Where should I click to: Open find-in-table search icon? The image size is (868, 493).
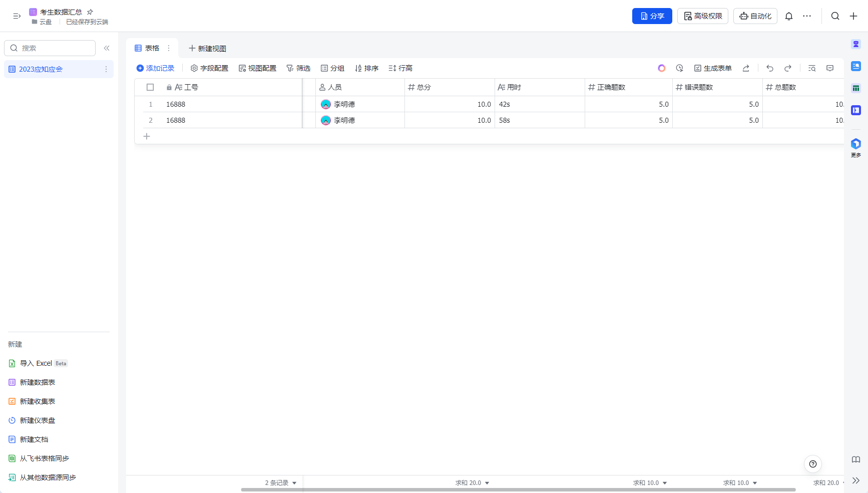coord(812,68)
